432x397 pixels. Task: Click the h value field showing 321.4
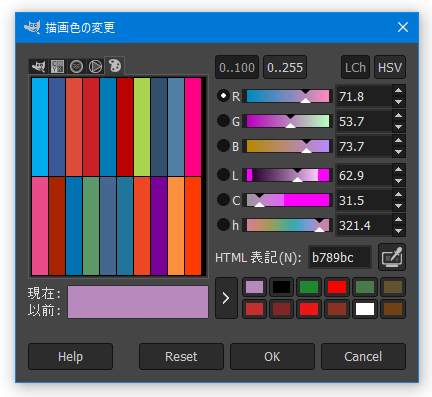click(x=364, y=225)
